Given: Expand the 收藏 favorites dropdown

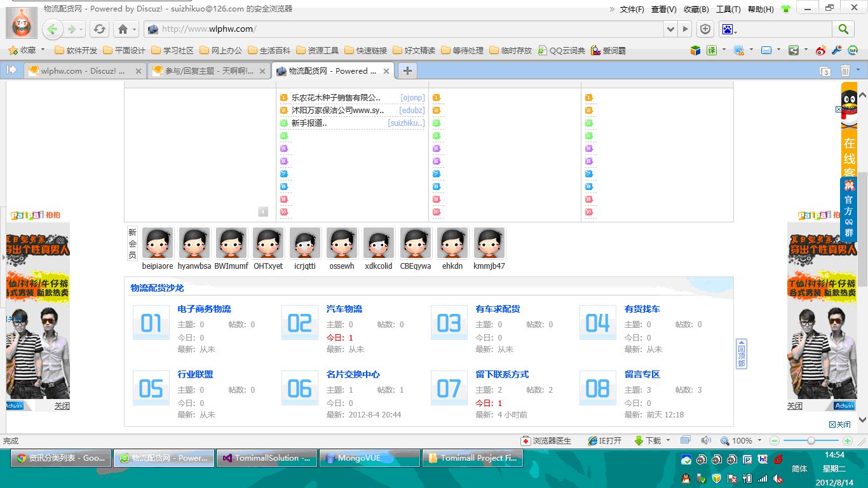Looking at the screenshot, I should pyautogui.click(x=42, y=50).
